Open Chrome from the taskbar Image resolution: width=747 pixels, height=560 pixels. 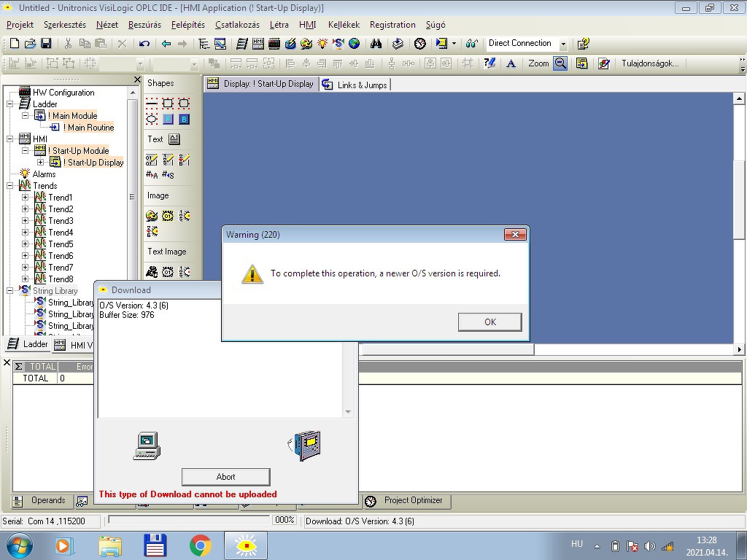200,545
